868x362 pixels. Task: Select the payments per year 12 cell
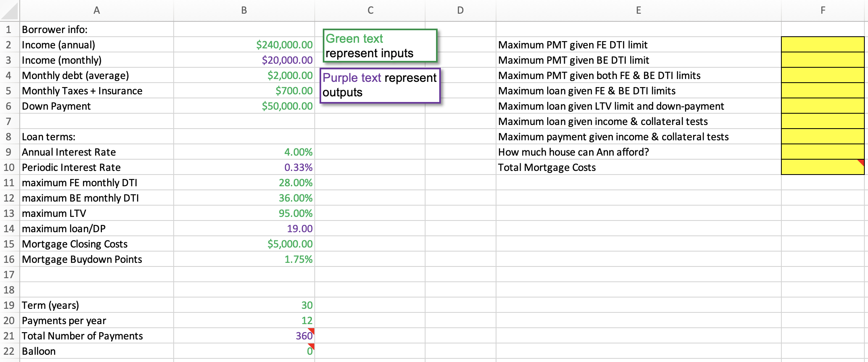(244, 320)
